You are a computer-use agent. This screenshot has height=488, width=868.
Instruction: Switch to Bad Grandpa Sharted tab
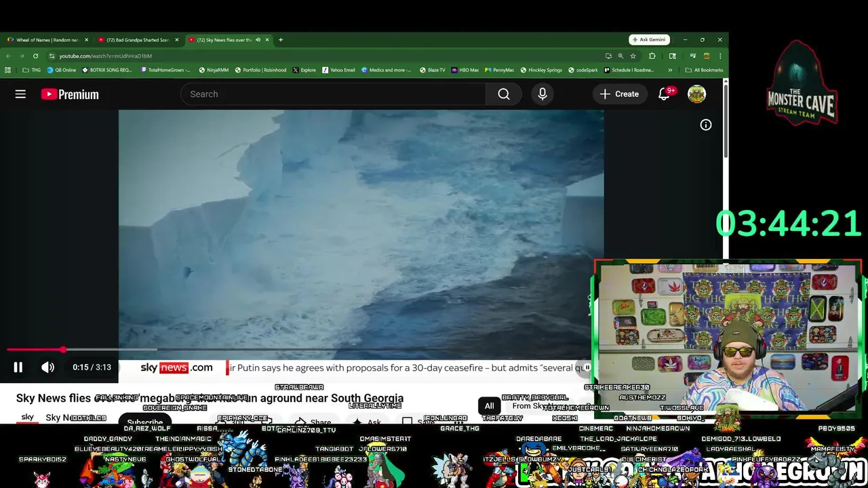point(138,40)
